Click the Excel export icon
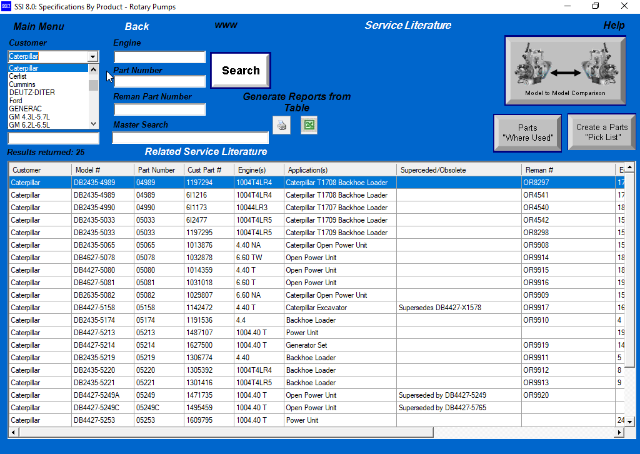The width and height of the screenshot is (640, 454). (309, 125)
